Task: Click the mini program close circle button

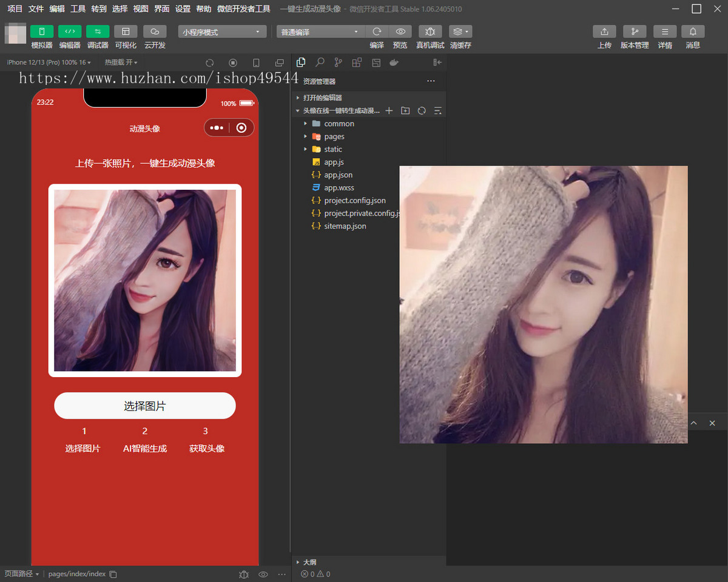Action: (x=241, y=128)
